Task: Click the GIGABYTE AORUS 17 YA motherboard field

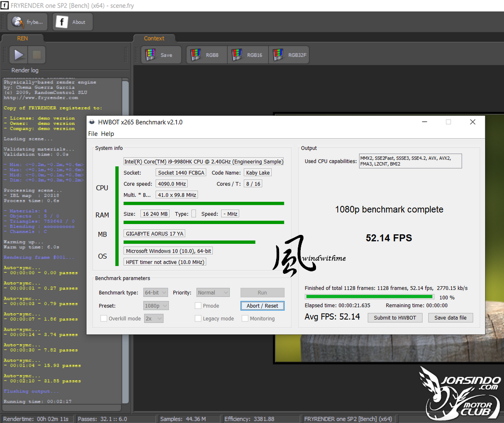Action: pos(154,233)
